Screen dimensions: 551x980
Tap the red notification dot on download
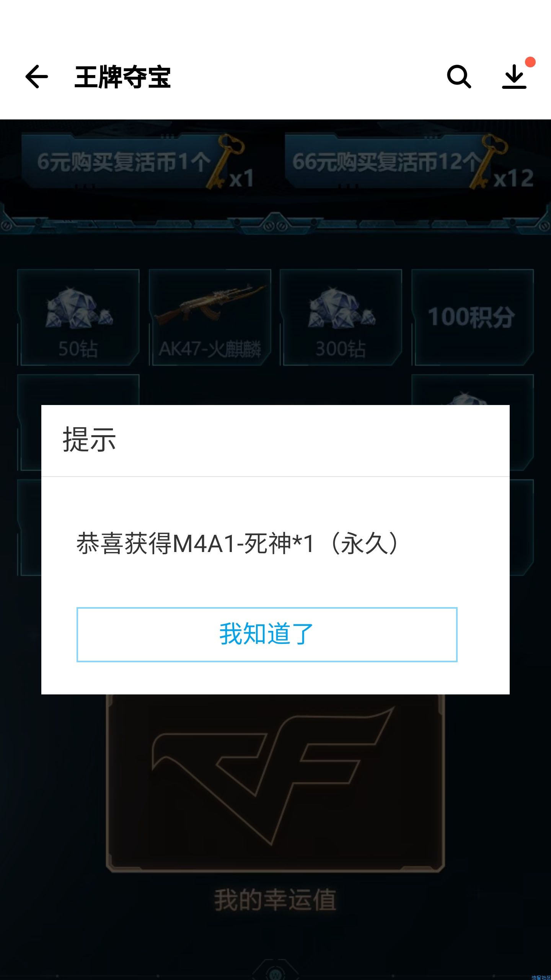pyautogui.click(x=530, y=62)
